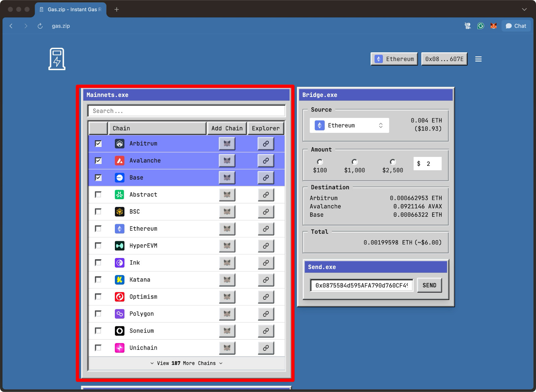Add Optimism chain via MetaMask fox icon
536x392 pixels.
[227, 297]
